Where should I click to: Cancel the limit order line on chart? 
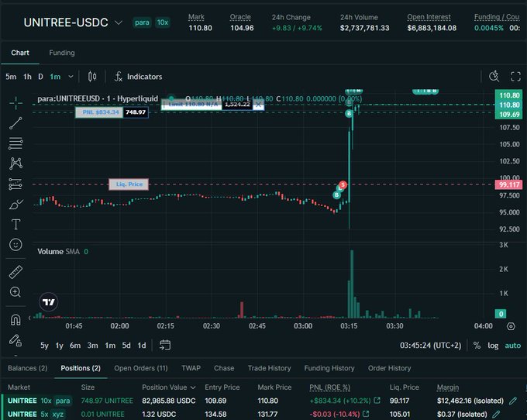(258, 105)
